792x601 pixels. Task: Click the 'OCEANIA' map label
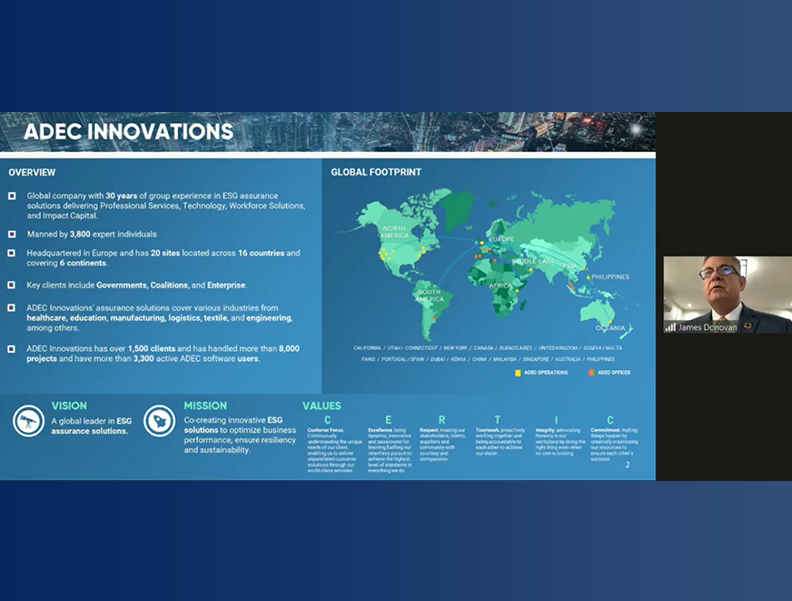coord(610,328)
